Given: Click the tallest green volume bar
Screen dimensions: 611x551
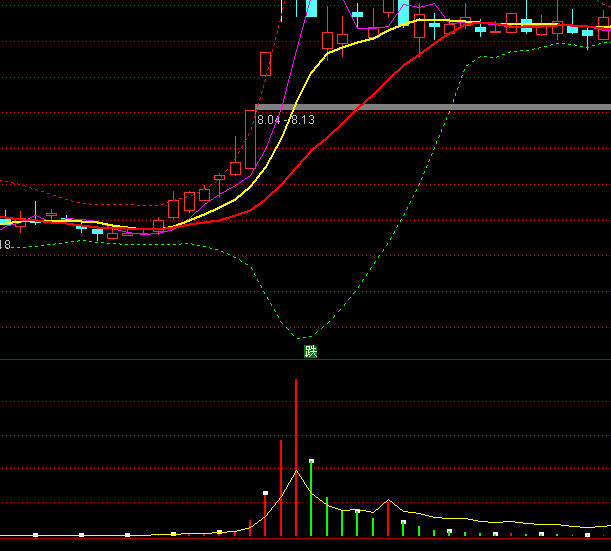Looking at the screenshot, I should [311, 500].
